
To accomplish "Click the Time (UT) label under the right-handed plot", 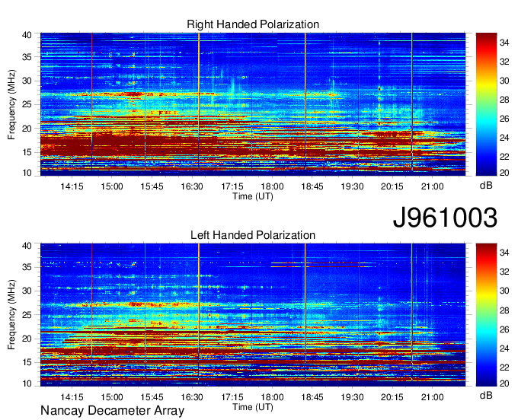I will click(x=253, y=196).
